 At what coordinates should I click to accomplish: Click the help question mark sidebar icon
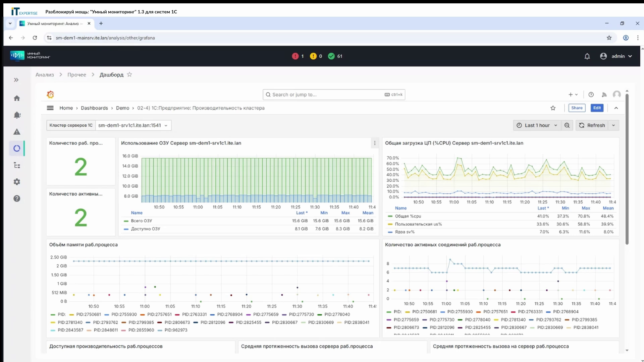[x=17, y=198]
